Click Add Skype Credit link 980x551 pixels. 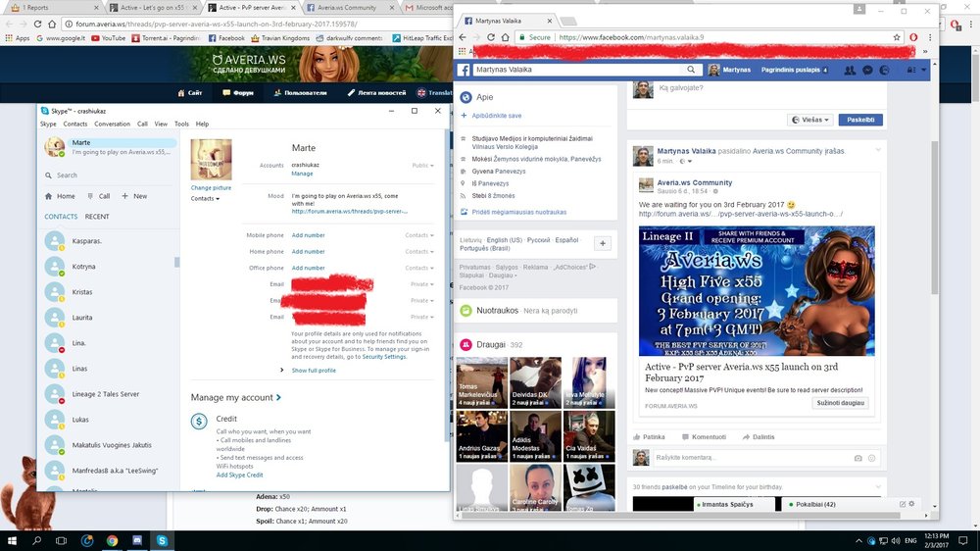[239, 475]
